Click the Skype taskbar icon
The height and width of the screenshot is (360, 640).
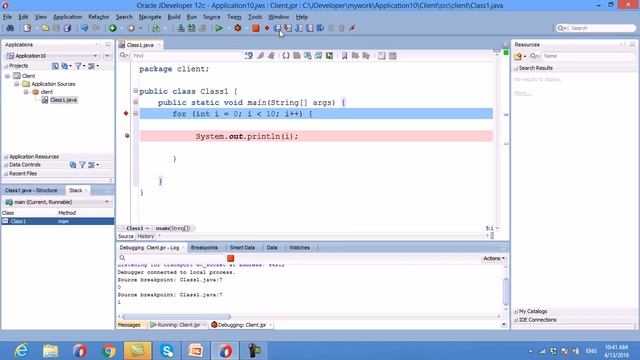click(x=167, y=351)
